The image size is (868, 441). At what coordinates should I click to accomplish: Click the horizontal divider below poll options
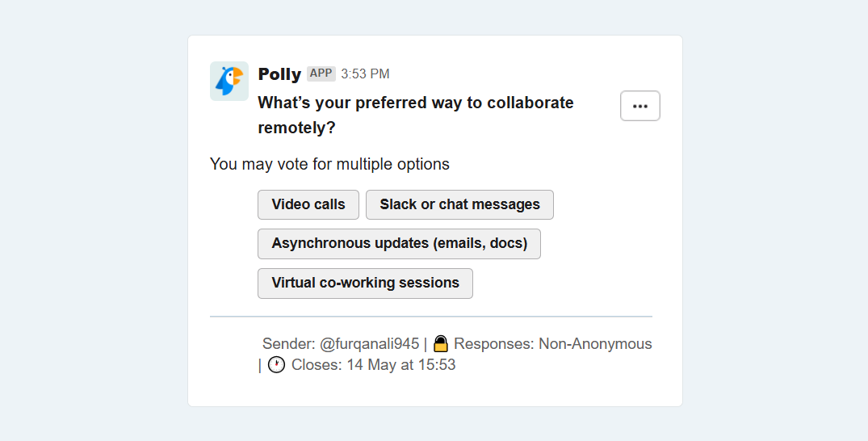(x=430, y=317)
